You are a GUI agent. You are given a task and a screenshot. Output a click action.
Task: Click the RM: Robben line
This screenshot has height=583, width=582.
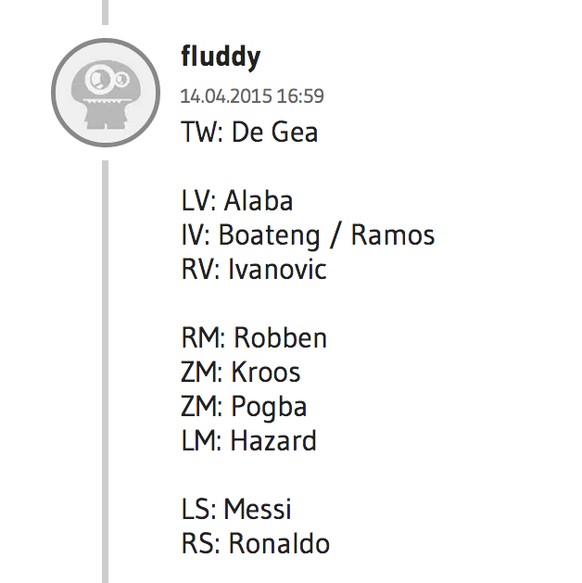254,338
